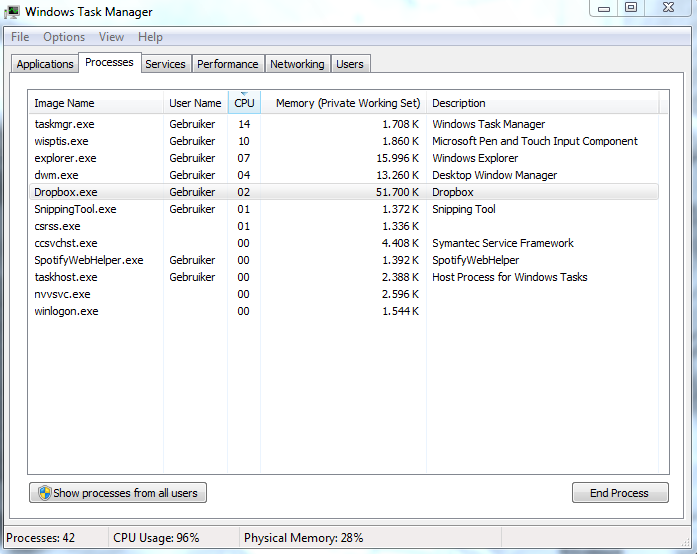The height and width of the screenshot is (554, 697).
Task: Click Desktop Window Manager description
Action: click(x=494, y=175)
